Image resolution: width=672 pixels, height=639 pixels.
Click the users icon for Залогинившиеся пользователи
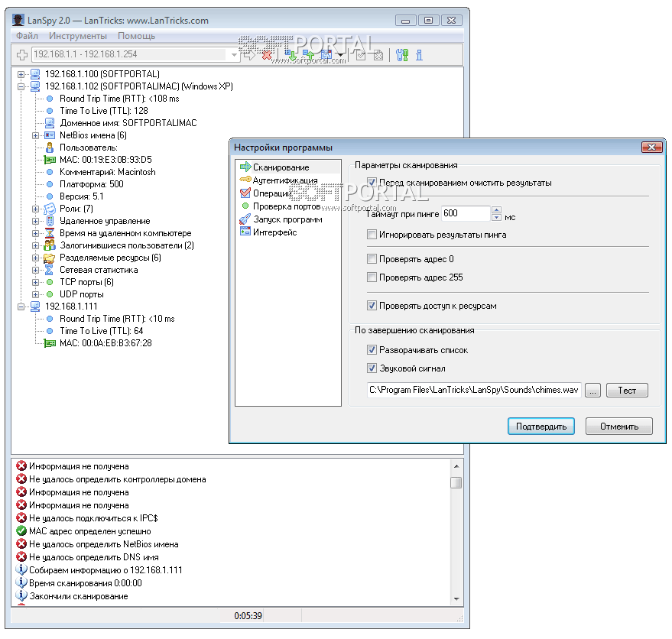(x=50, y=245)
